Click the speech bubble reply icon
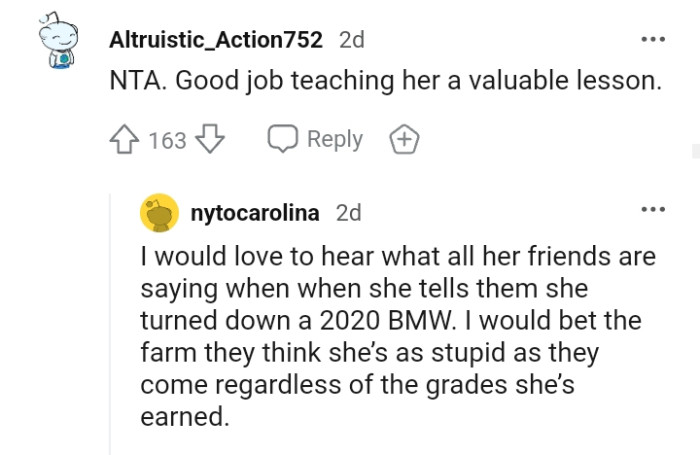Image resolution: width=700 pixels, height=455 pixels. click(282, 140)
